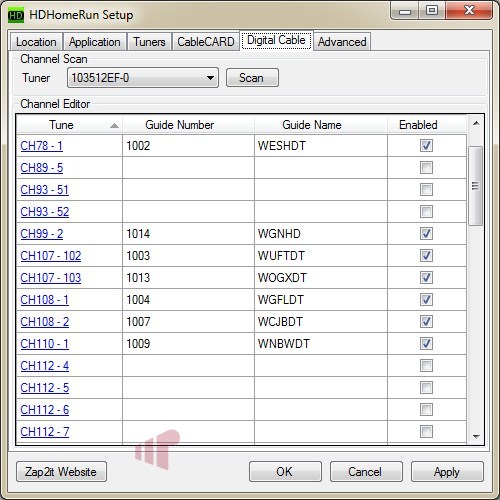
Task: Tune to CH108 - 1 link
Action: [45, 300]
